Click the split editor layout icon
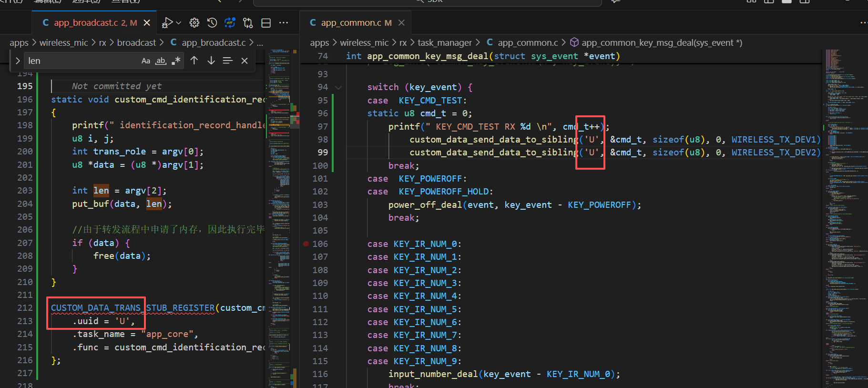This screenshot has height=388, width=868. [266, 22]
